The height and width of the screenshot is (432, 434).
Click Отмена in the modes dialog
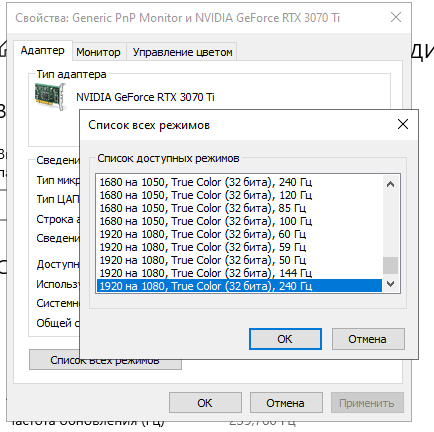click(368, 339)
